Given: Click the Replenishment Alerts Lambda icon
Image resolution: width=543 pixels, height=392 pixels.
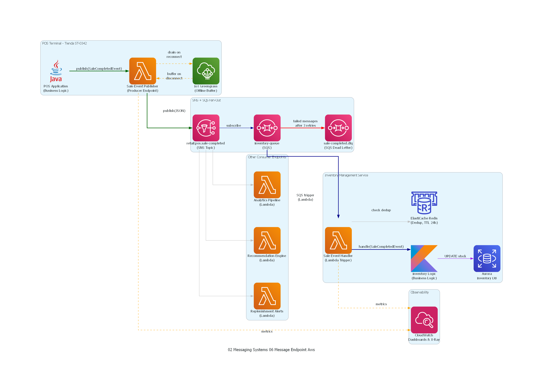Looking at the screenshot, I should pyautogui.click(x=267, y=296).
